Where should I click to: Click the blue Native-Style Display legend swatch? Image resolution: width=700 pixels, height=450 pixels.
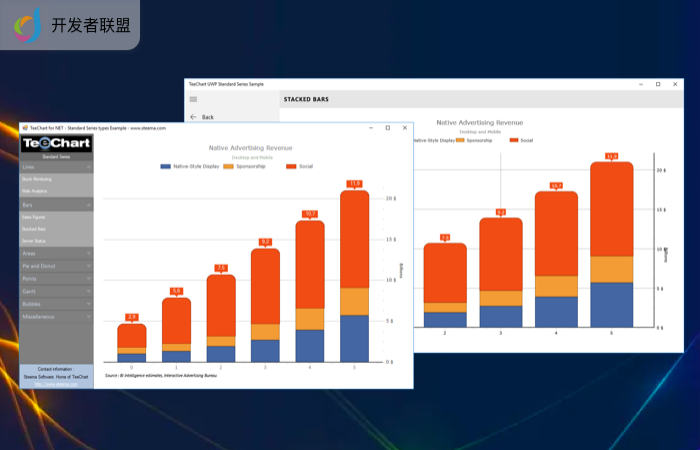tap(165, 166)
